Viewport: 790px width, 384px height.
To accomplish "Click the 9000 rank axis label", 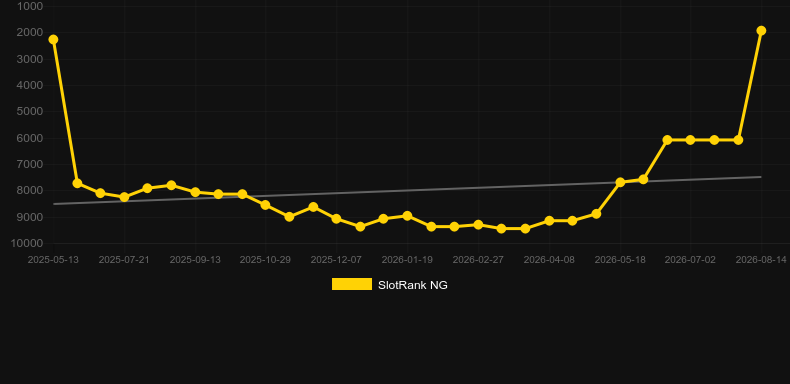I will pyautogui.click(x=30, y=217).
